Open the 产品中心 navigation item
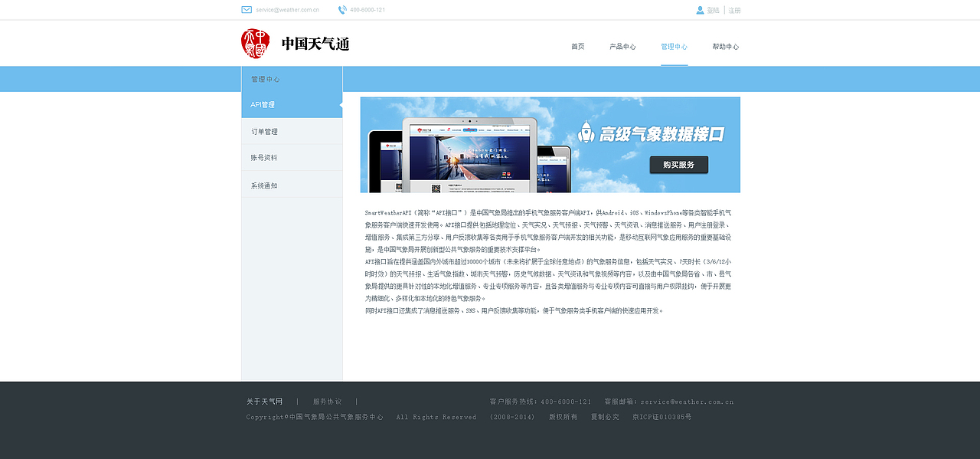Viewport: 980px width, 459px height. point(623,46)
